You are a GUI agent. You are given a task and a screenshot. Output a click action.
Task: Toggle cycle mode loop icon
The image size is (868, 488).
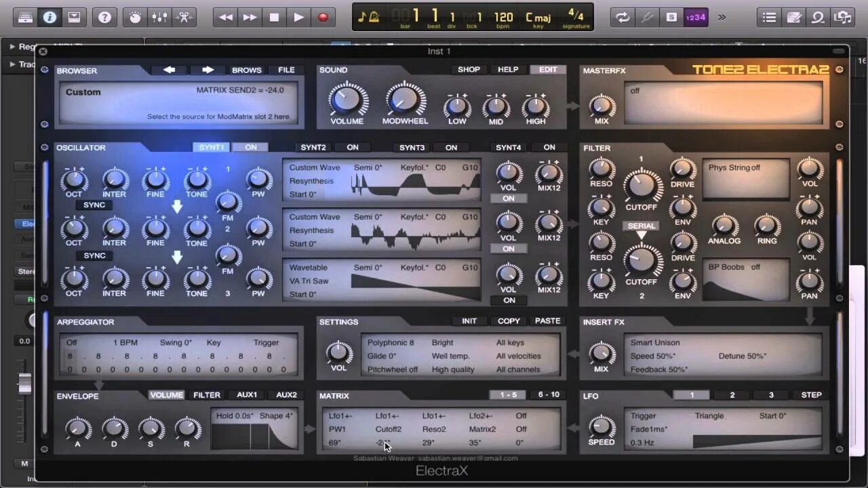point(623,18)
